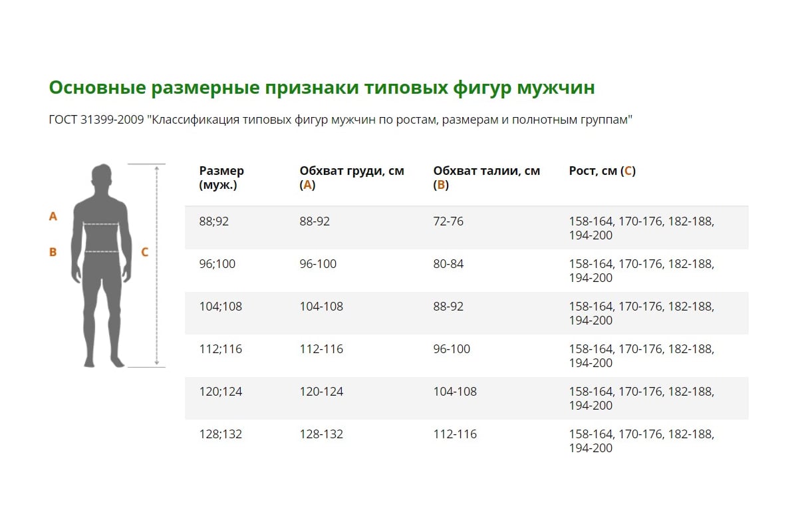Click the ГОСТ 31399-2009 subtitle text
This screenshot has width=798, height=532.
(x=340, y=120)
